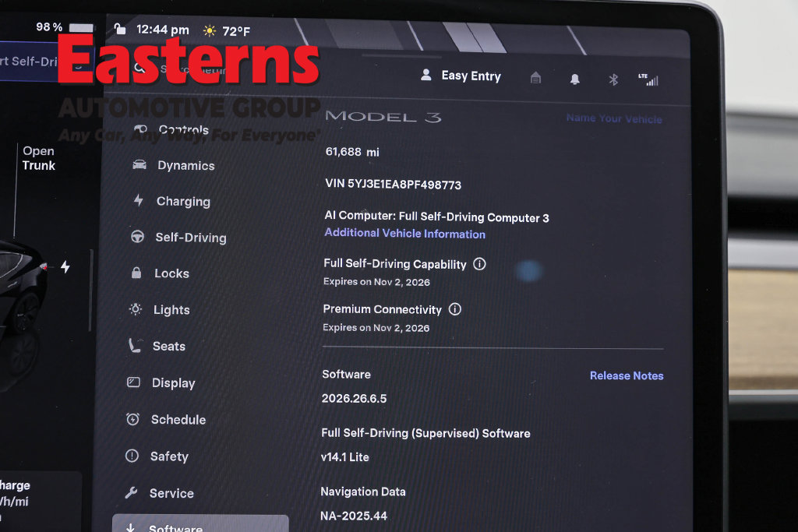Viewport: 798px width, 532px height.
Task: Tap software version 2026.26.6.5
Action: click(355, 398)
